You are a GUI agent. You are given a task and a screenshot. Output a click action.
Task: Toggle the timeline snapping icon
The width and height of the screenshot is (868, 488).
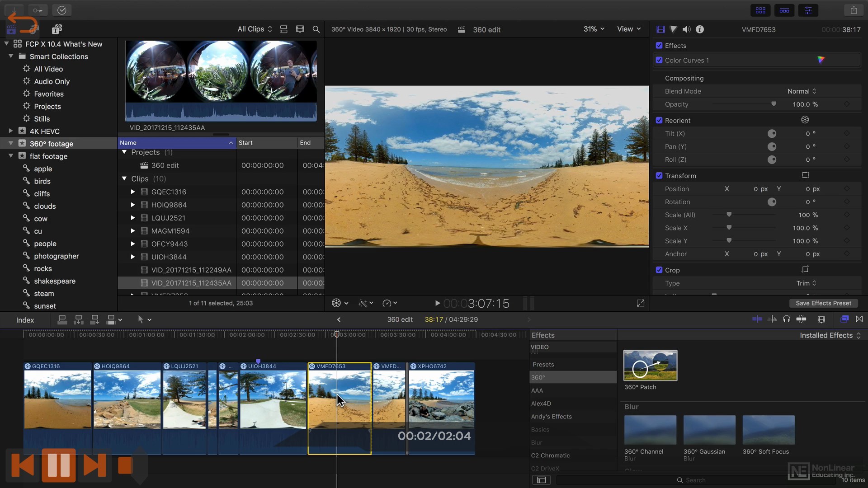(x=801, y=319)
